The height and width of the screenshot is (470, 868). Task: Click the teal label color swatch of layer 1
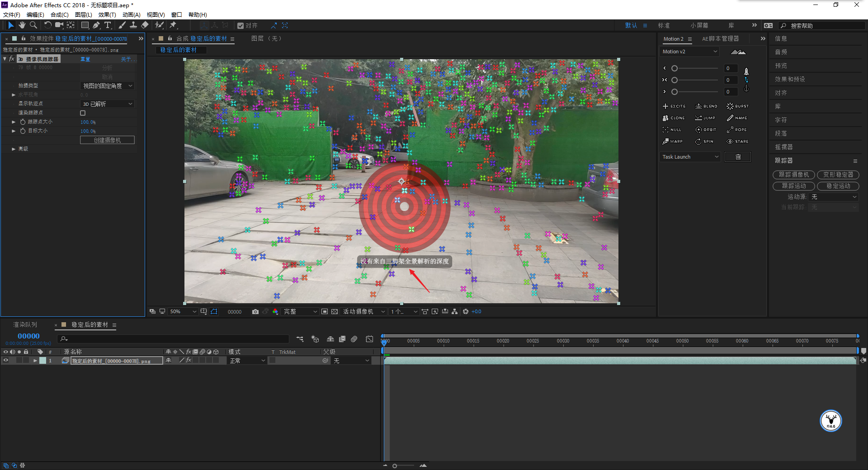point(42,361)
